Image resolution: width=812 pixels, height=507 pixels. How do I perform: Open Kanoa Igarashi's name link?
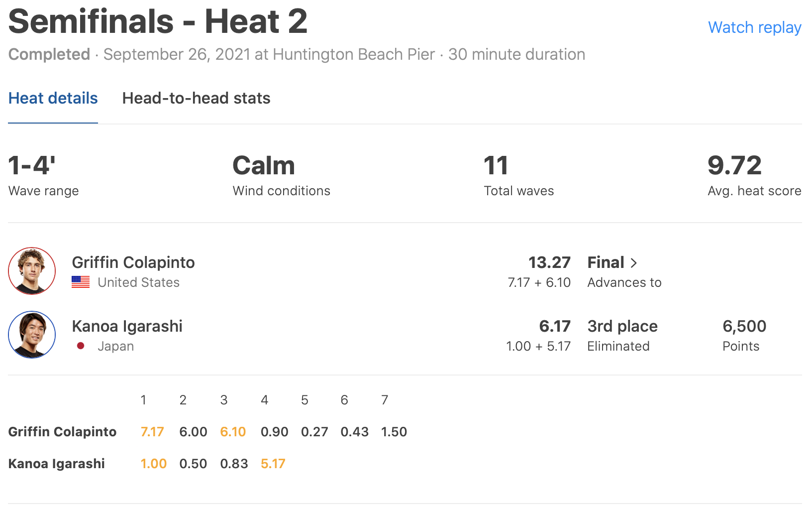click(127, 326)
